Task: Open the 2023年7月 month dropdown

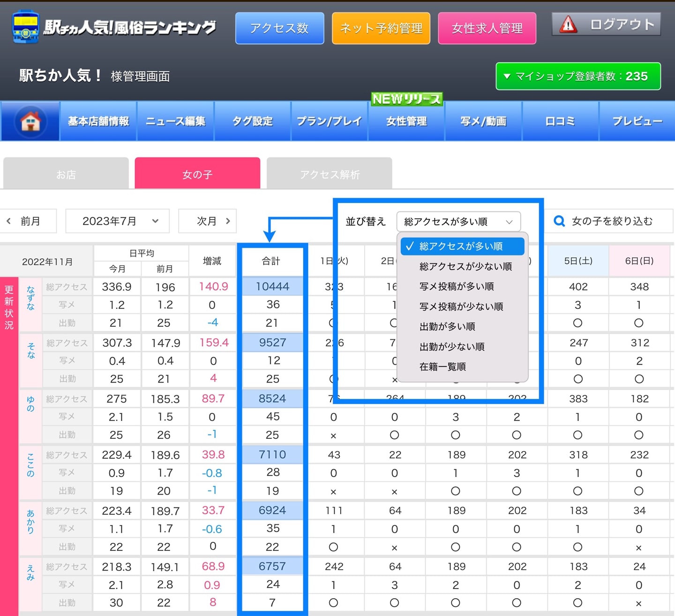Action: click(x=117, y=221)
